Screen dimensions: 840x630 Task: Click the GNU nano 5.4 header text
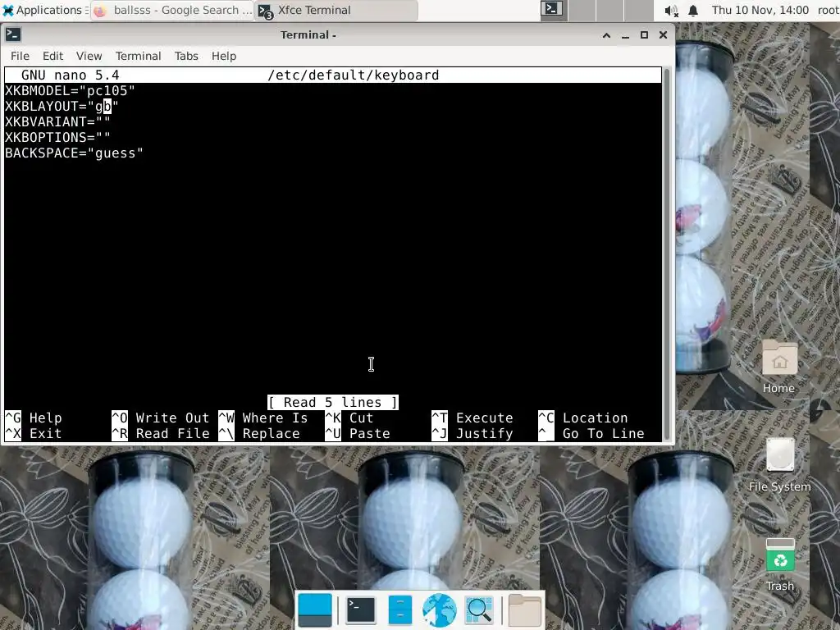[71, 75]
